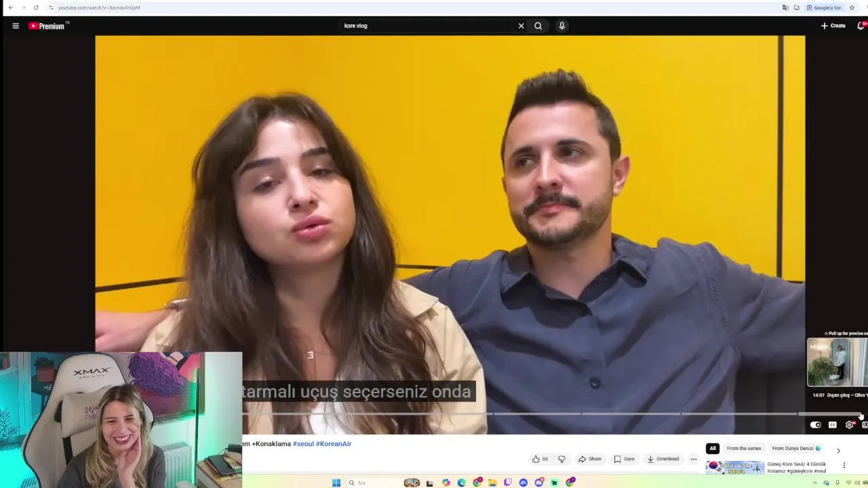Open the Windows Start menu
The width and height of the screenshot is (868, 488).
pyautogui.click(x=336, y=483)
